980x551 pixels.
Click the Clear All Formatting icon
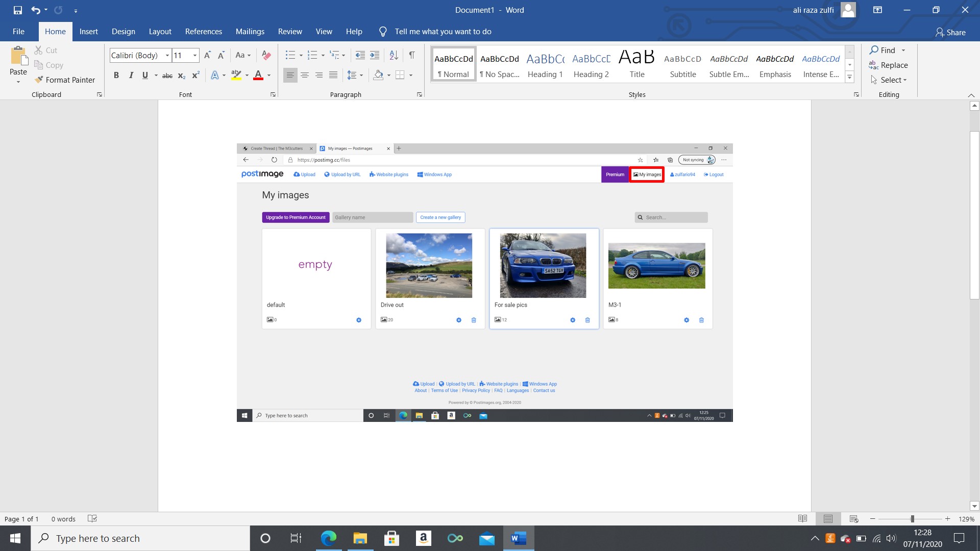(x=266, y=55)
